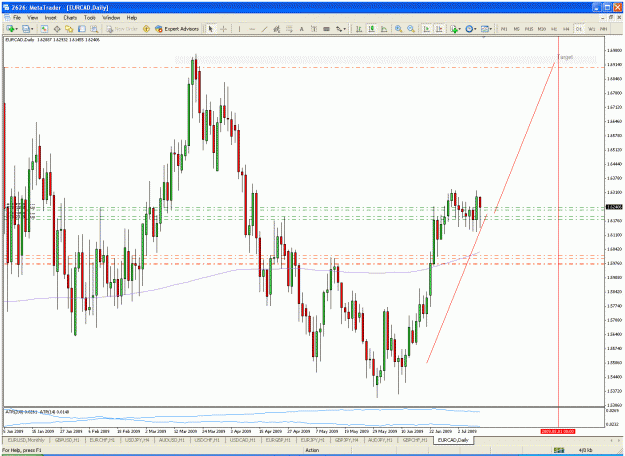This screenshot has height=456, width=625.
Task: Switch chart to Candlesticks mode
Action: click(371, 29)
